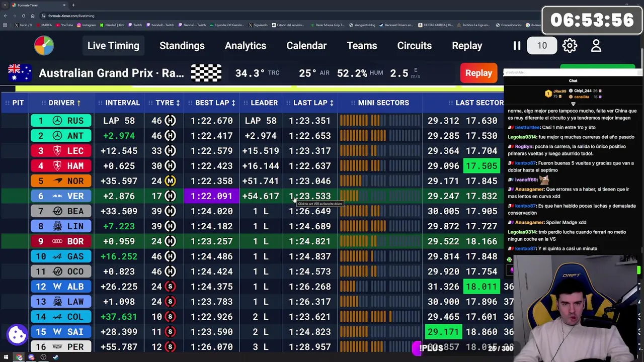Click drag handle beside MINI SECTORS header
The image size is (644, 362).
coord(353,103)
